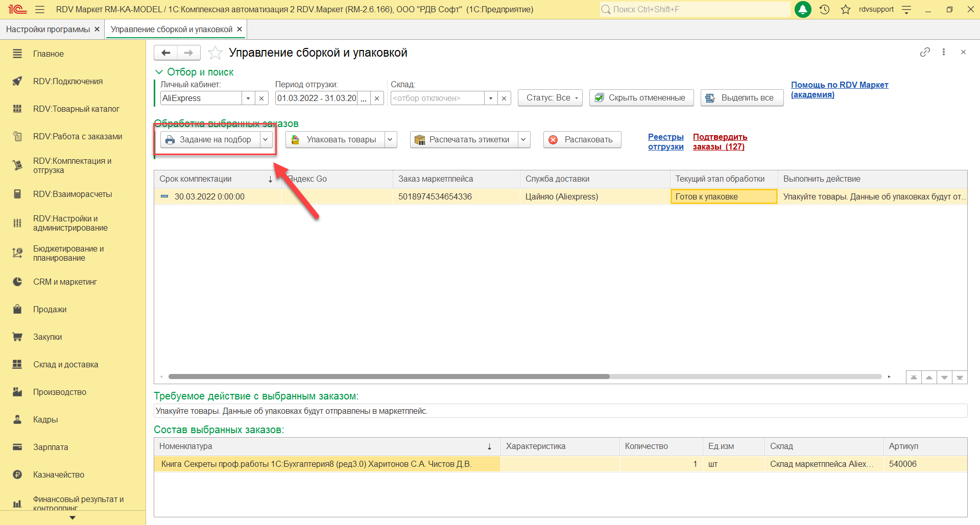The width and height of the screenshot is (980, 525).
Task: Move up one row in orders table
Action: [929, 378]
